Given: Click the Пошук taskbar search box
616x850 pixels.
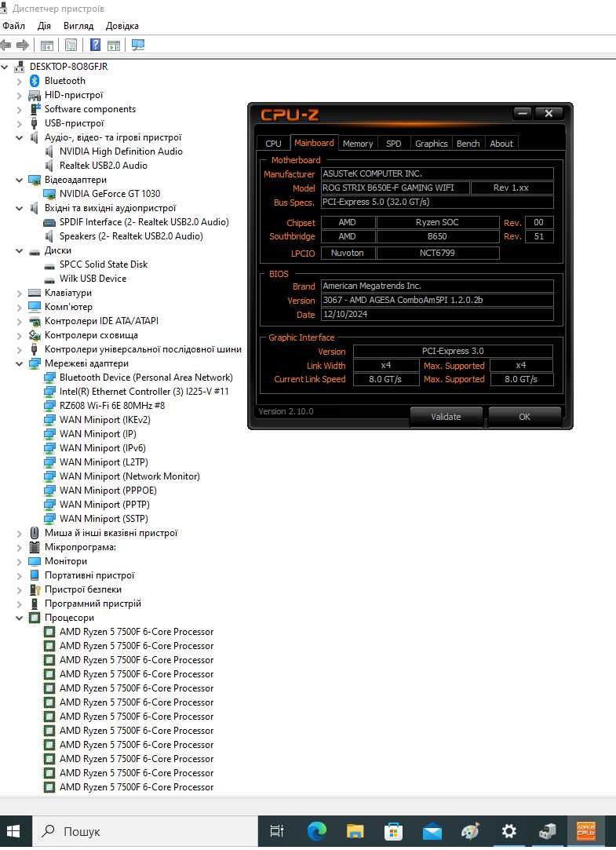Looking at the screenshot, I should pyautogui.click(x=145, y=831).
